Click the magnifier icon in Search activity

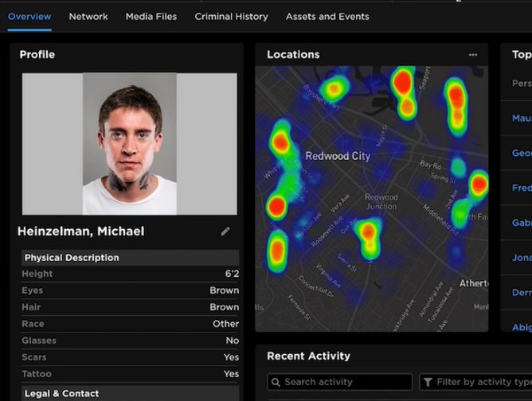click(x=276, y=382)
